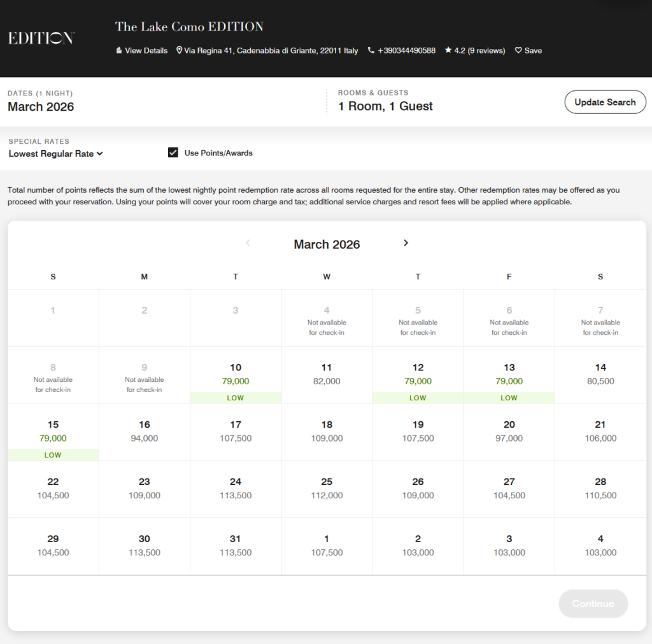Open the Dates March 2026 selector
652x644 pixels.
click(x=41, y=106)
